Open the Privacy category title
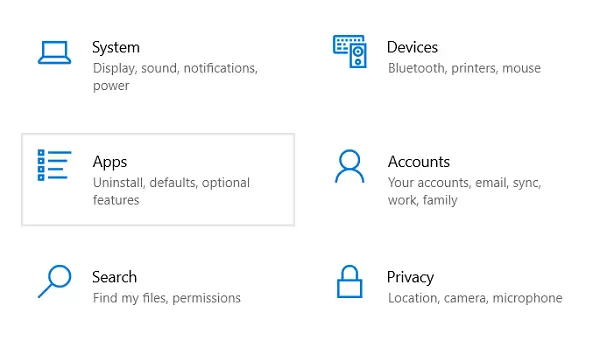The width and height of the screenshot is (600, 361). 410,278
